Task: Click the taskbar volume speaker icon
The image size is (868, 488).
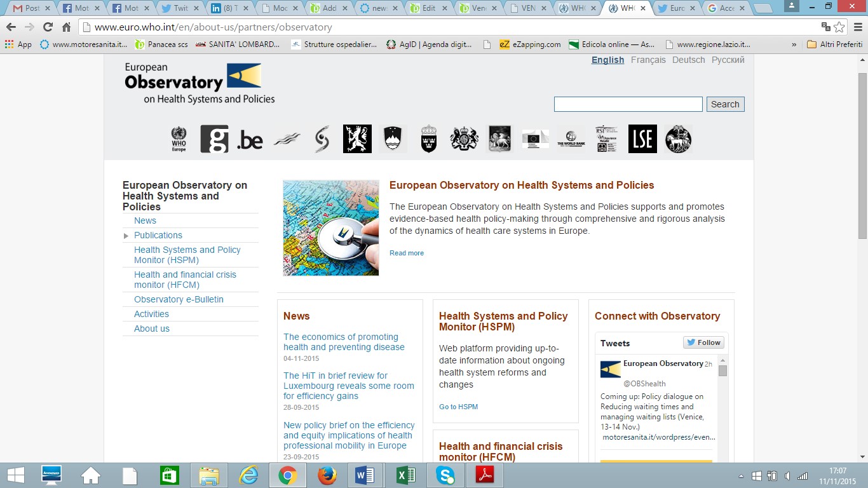Action: 787,476
